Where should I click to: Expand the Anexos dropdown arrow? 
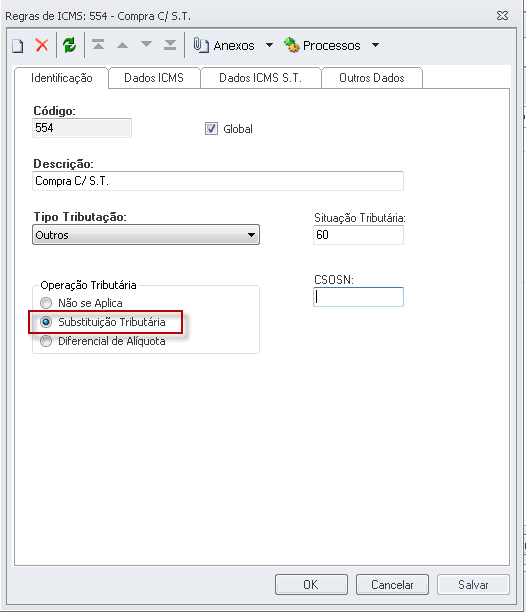(x=269, y=45)
